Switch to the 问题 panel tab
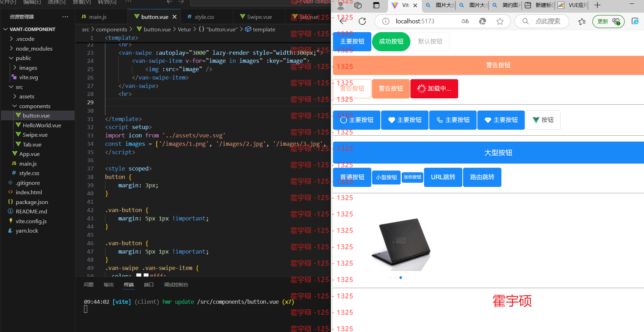644x332 pixels. pos(89,285)
